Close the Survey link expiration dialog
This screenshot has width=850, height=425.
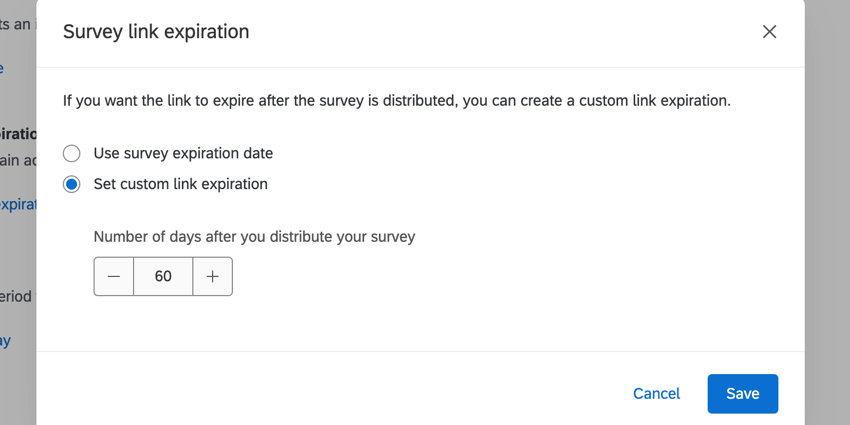click(769, 32)
